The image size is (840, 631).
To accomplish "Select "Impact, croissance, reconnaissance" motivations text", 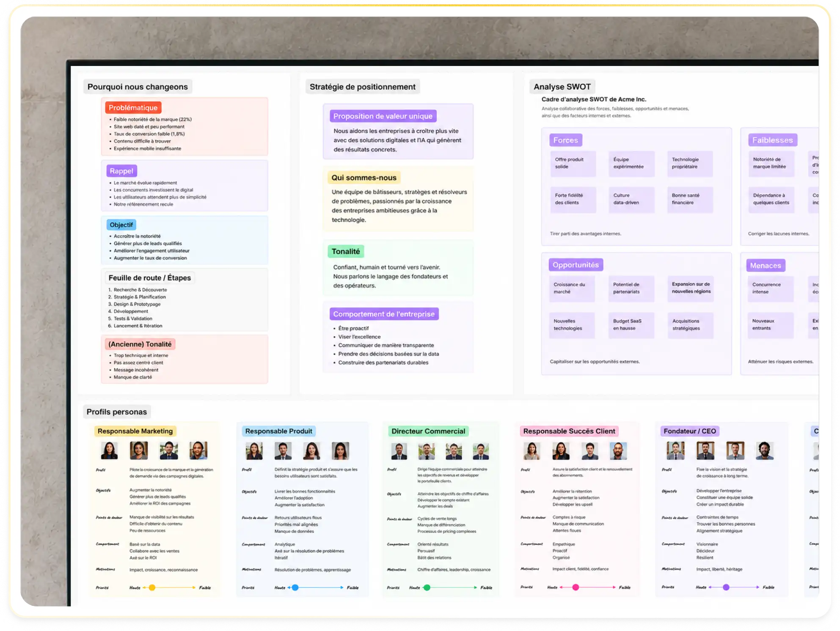I will (163, 570).
